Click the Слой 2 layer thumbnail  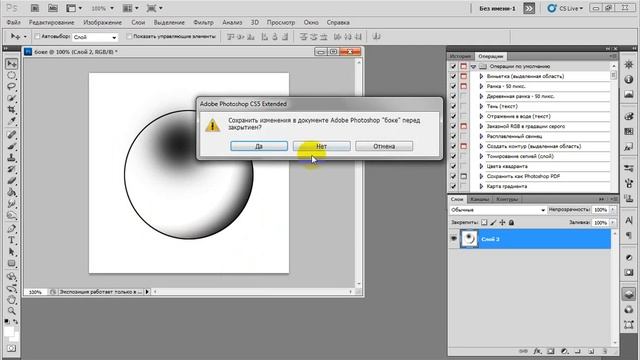point(469,239)
